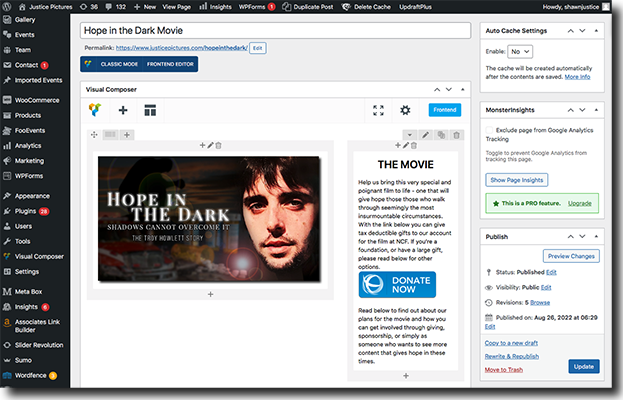Edit the right column pencil icon

pos(406,145)
